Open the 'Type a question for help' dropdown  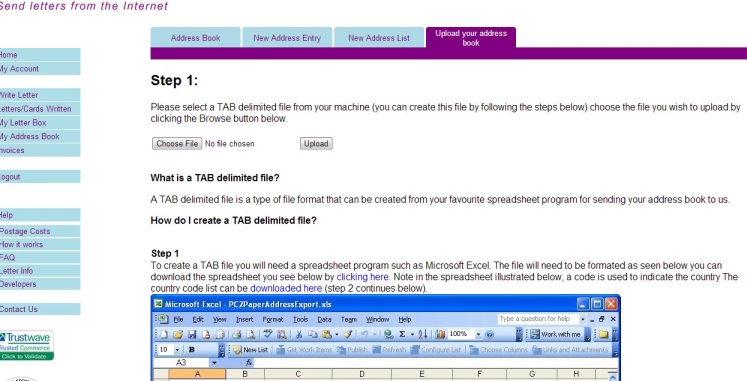(583, 319)
